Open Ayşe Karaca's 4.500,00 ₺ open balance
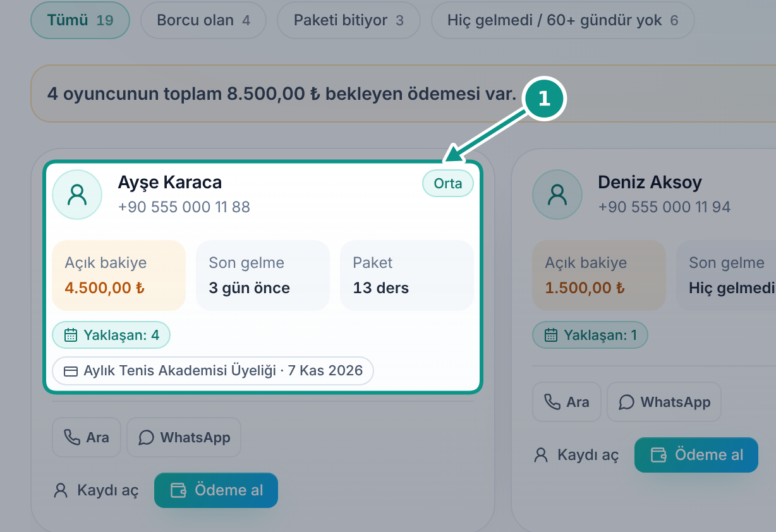776x532 pixels. [x=119, y=275]
